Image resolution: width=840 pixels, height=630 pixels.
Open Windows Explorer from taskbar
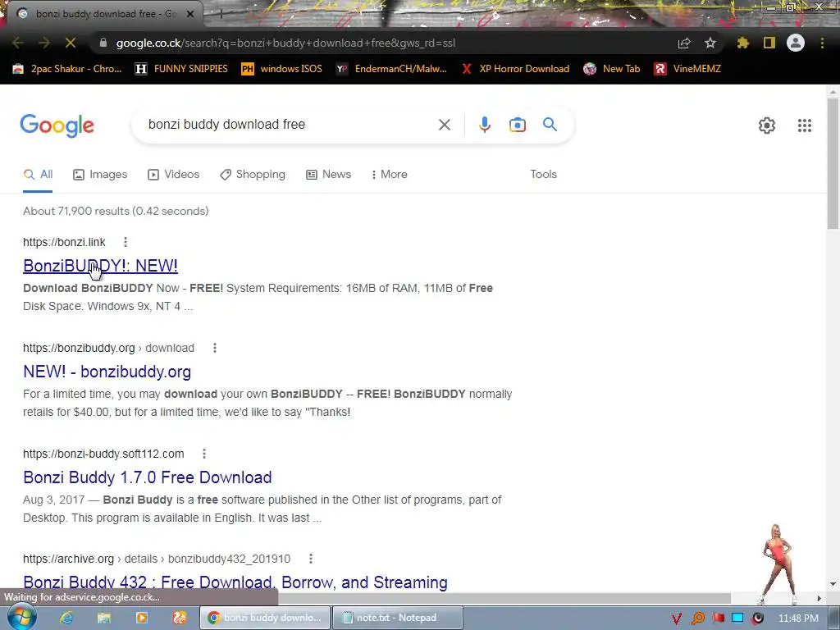click(x=104, y=618)
